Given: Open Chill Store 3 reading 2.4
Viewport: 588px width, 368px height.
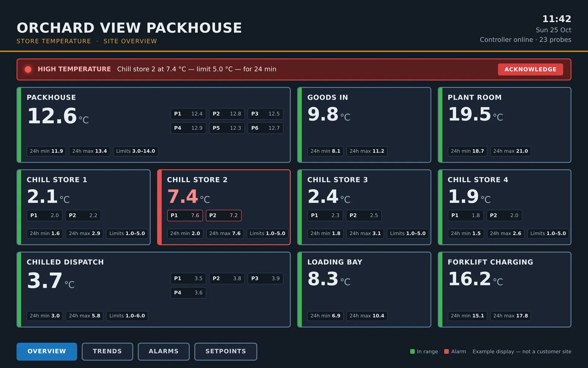Looking at the screenshot, I should coord(329,197).
